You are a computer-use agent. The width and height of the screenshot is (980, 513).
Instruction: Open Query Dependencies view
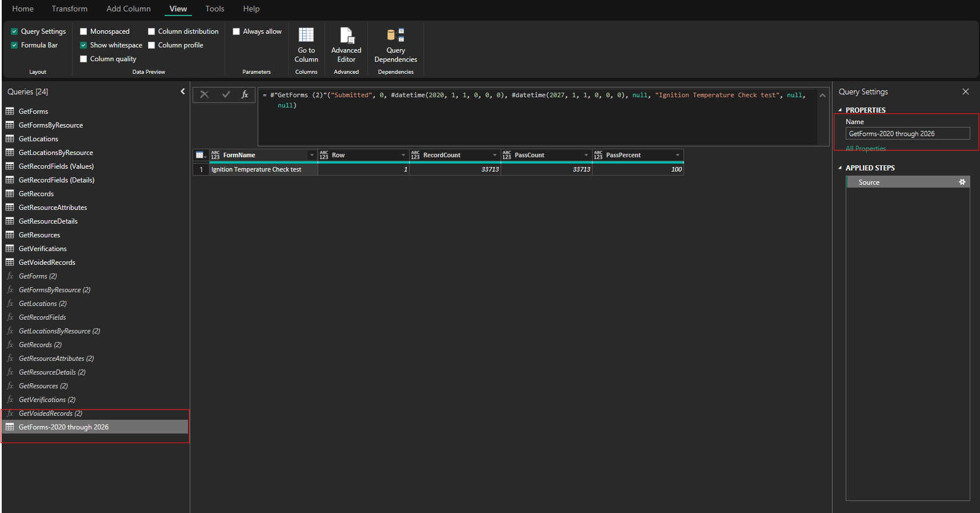[395, 45]
